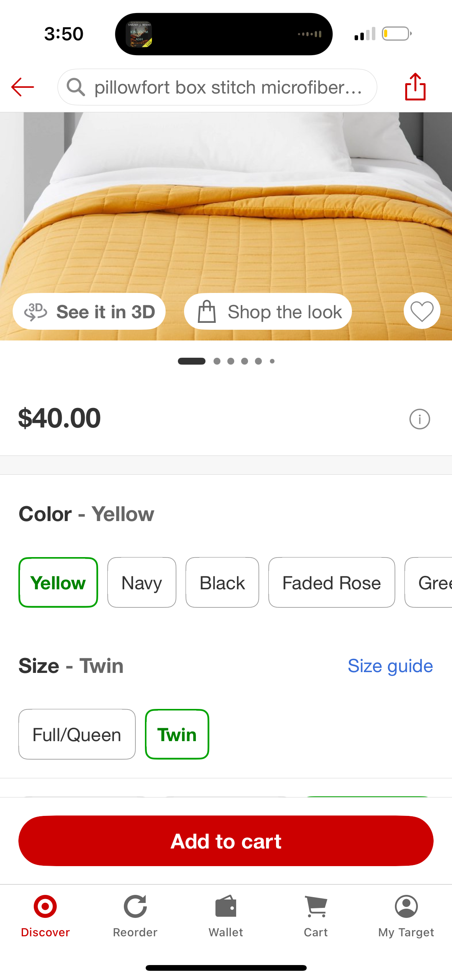The height and width of the screenshot is (980, 452).
Task: Favorite the comforter with the heart icon
Action: click(422, 311)
